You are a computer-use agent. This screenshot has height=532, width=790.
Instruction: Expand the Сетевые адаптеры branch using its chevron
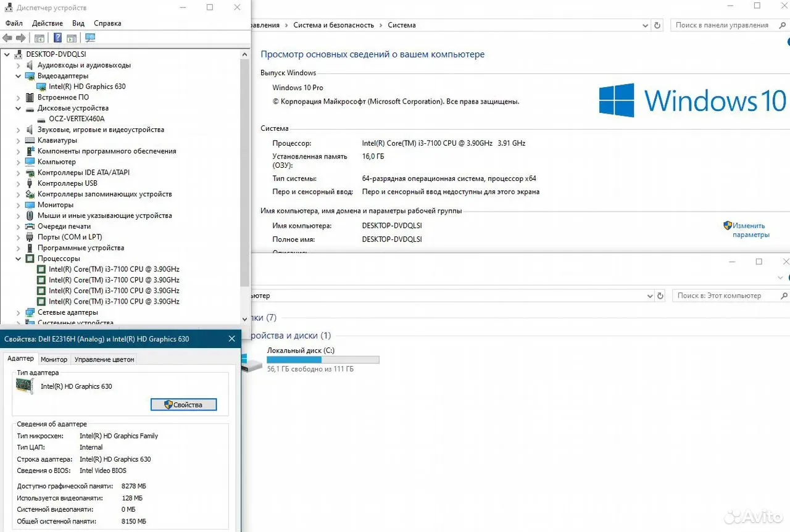point(18,312)
